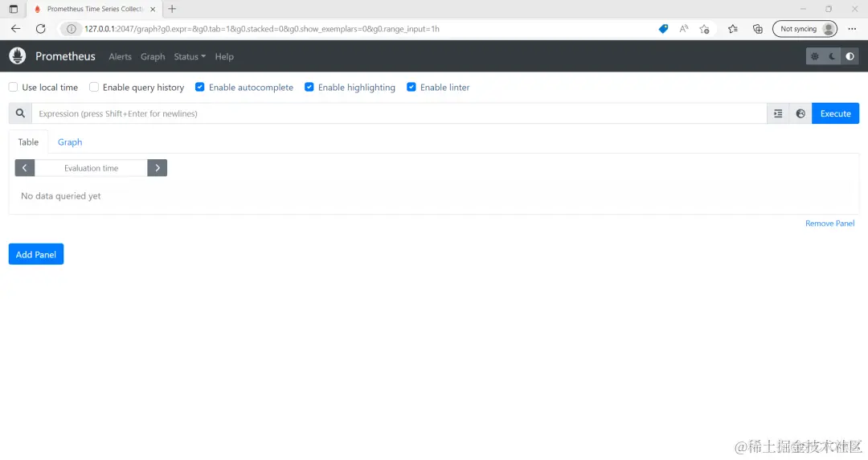Enable query history checkbox
Screen dimensions: 868x460
pyautogui.click(x=94, y=87)
